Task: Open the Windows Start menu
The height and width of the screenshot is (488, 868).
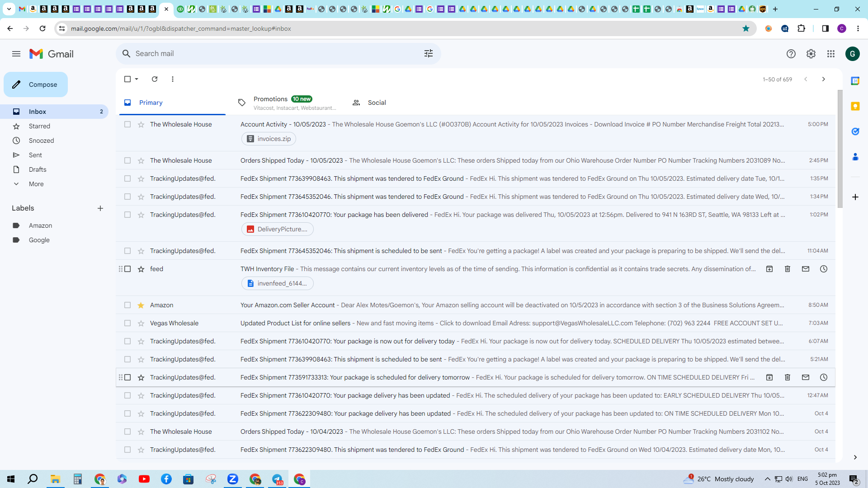Action: (11, 479)
